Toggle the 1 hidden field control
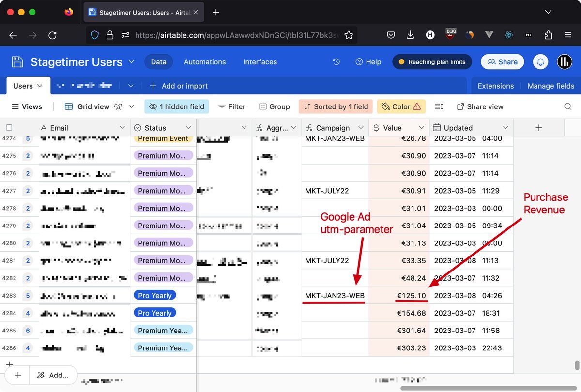Screen dimensions: 581x392 click(x=176, y=106)
